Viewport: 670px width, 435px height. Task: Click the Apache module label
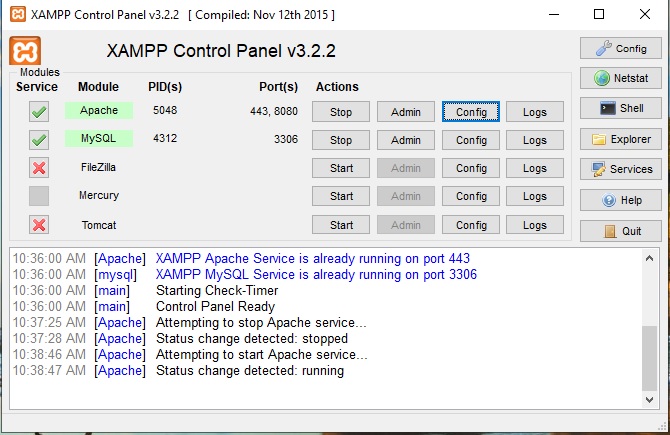tap(99, 110)
